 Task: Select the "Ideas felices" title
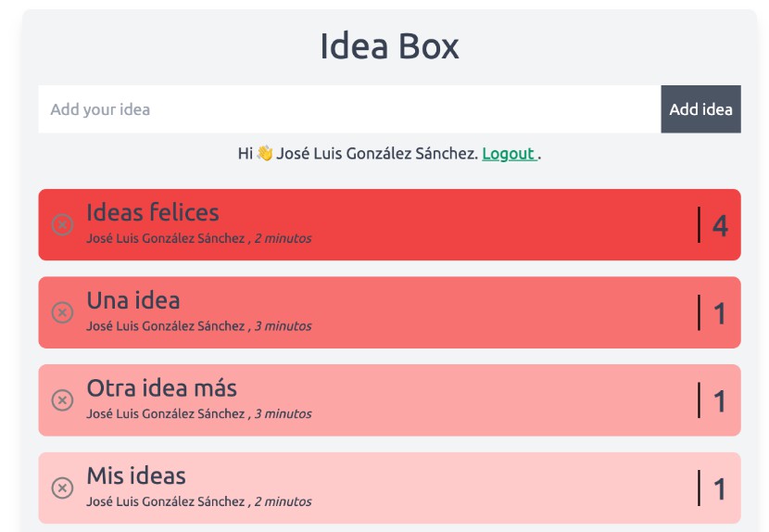click(153, 212)
